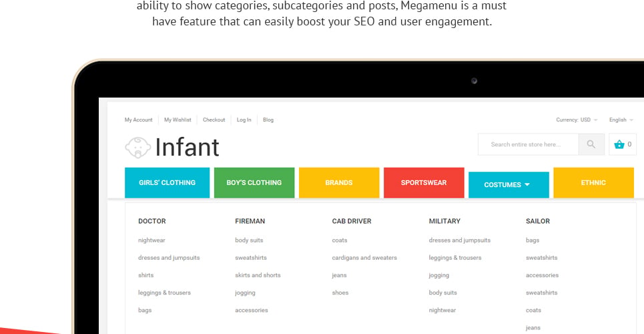Open skirts and shorts under Fireman
The width and height of the screenshot is (644, 334).
[x=258, y=275]
